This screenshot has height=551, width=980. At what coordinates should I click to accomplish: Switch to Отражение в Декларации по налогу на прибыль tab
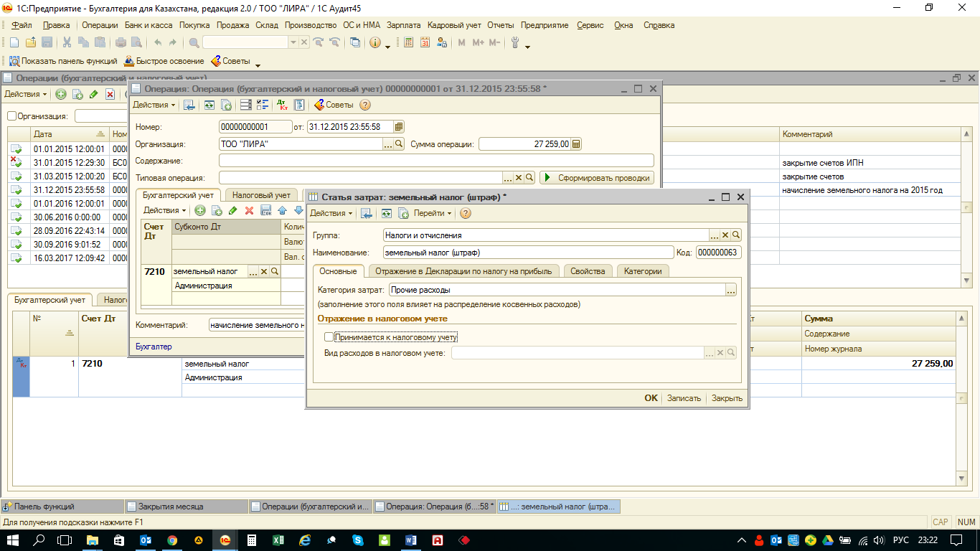pos(464,270)
